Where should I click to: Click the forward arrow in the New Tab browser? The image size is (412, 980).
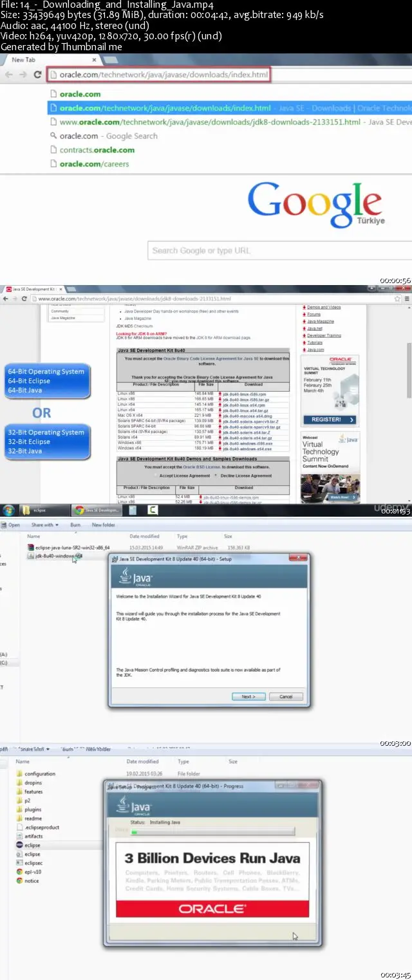[x=23, y=75]
